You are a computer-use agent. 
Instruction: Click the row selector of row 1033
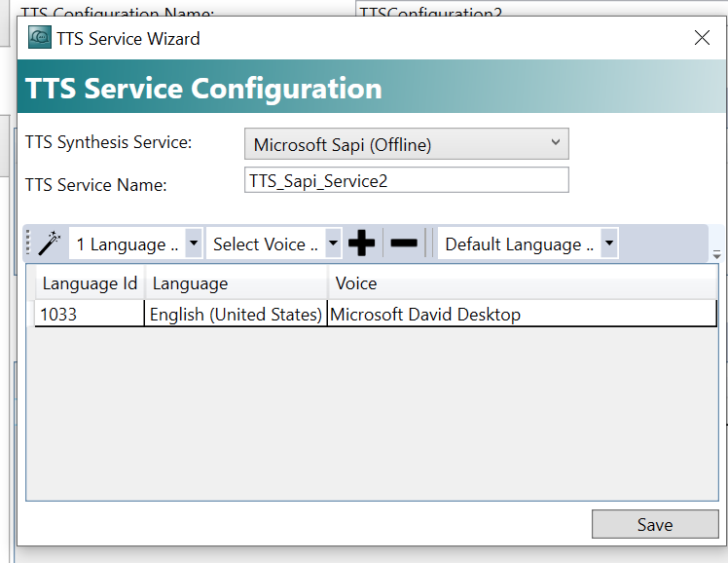30,314
